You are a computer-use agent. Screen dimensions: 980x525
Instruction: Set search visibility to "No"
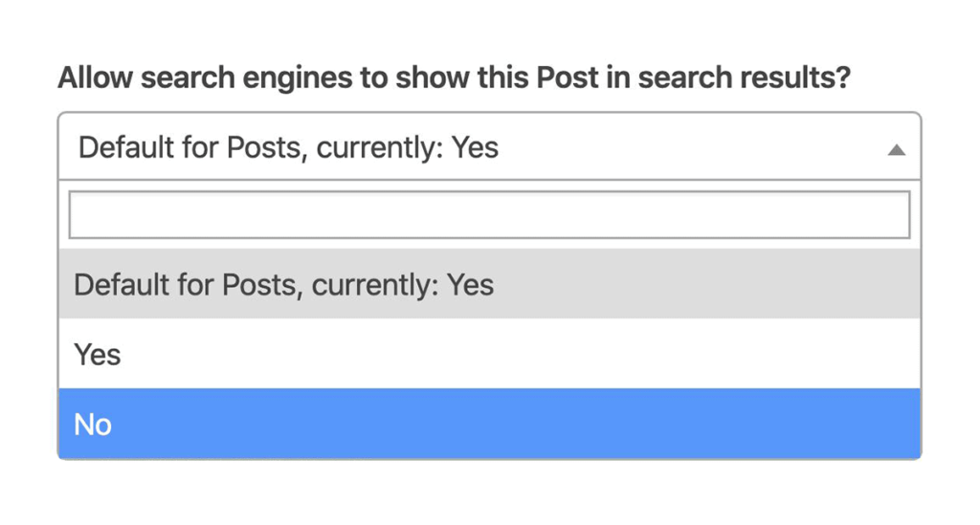pyautogui.click(x=489, y=424)
